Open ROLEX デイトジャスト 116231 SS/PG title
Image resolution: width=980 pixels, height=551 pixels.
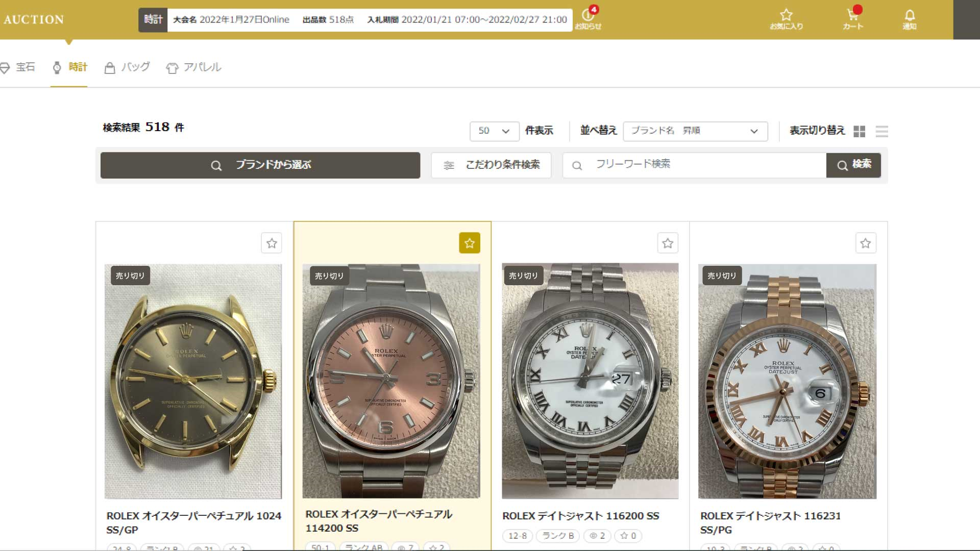pyautogui.click(x=770, y=523)
